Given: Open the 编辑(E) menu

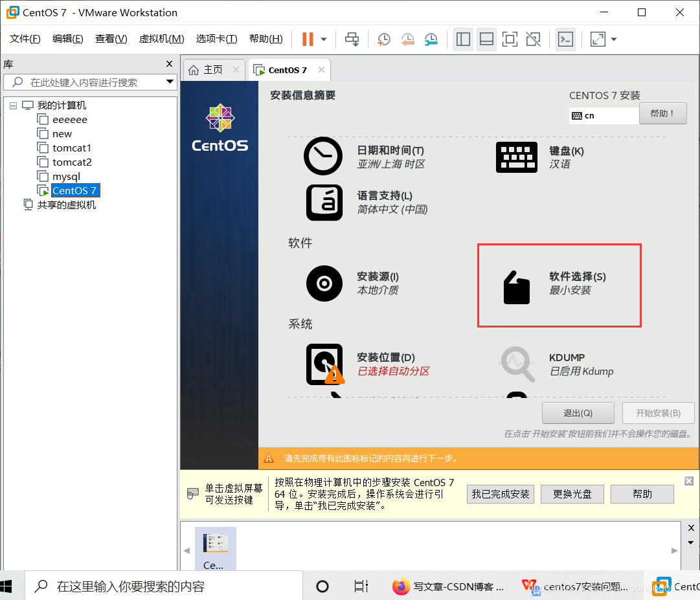Looking at the screenshot, I should tap(67, 39).
